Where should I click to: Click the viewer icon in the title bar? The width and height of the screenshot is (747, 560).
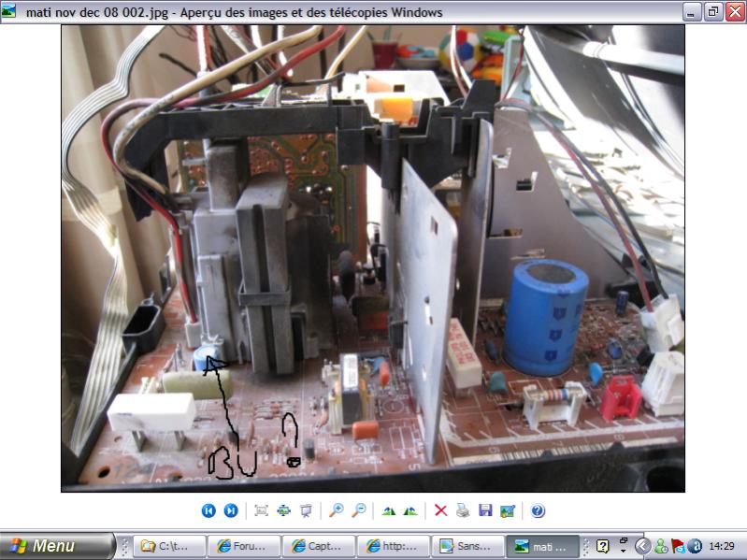(x=8, y=11)
